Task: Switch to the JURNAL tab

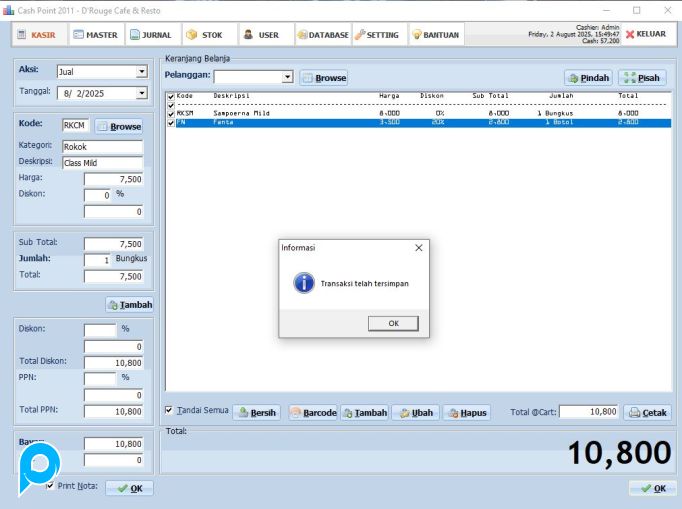Action: click(150, 34)
